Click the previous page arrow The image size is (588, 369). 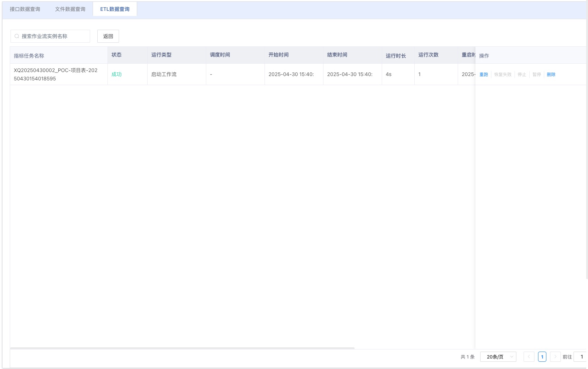click(529, 357)
